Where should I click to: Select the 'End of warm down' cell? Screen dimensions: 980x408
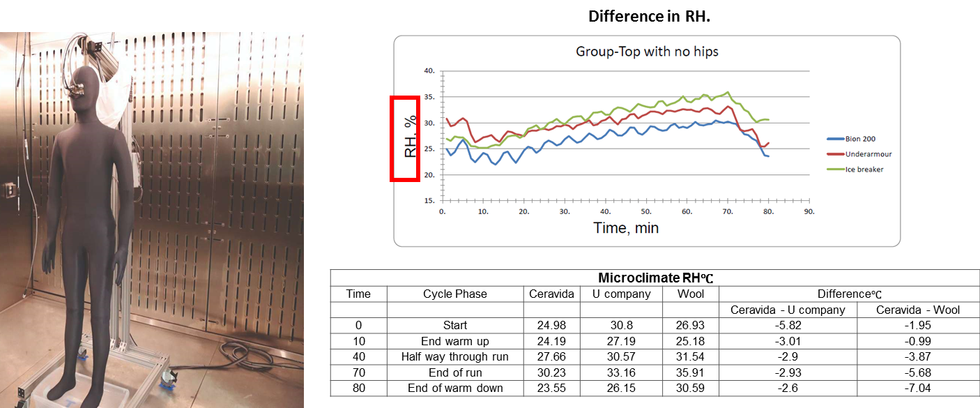[454, 388]
